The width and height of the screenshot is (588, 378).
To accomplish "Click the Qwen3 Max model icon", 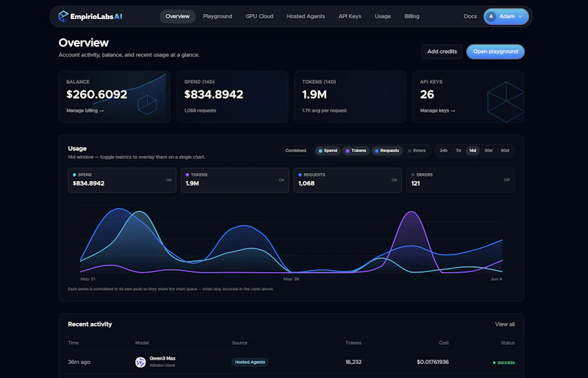I will [140, 363].
